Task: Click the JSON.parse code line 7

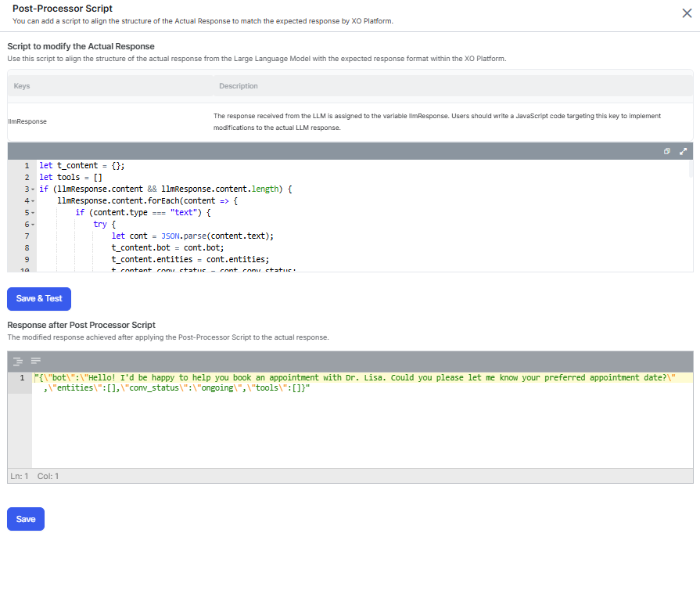Action: click(196, 236)
